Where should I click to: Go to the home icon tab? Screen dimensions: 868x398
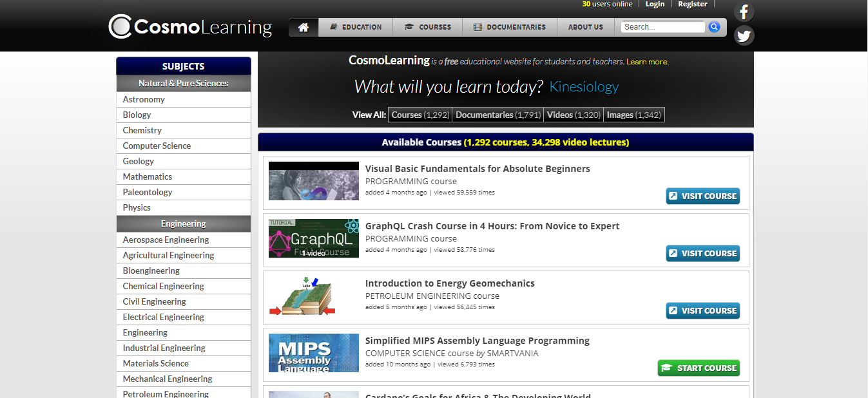click(304, 27)
